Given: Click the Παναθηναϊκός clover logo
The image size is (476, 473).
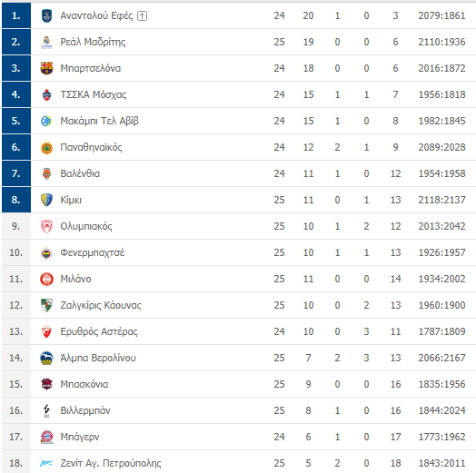Looking at the screenshot, I should click(46, 147).
